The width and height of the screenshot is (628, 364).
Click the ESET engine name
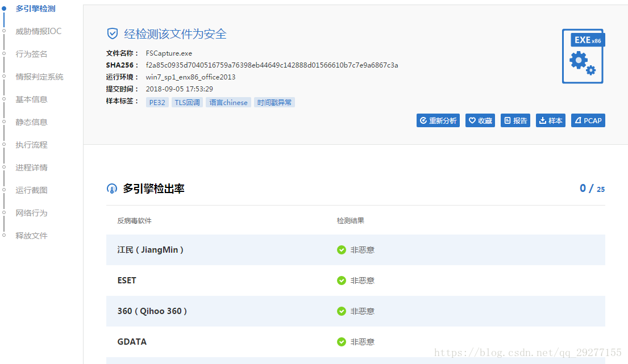pos(127,281)
